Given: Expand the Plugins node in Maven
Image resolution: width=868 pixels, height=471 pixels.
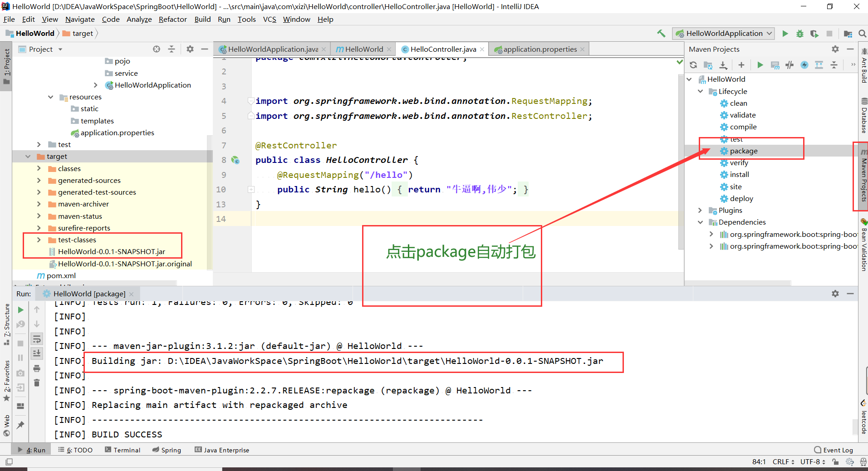Looking at the screenshot, I should tap(700, 210).
